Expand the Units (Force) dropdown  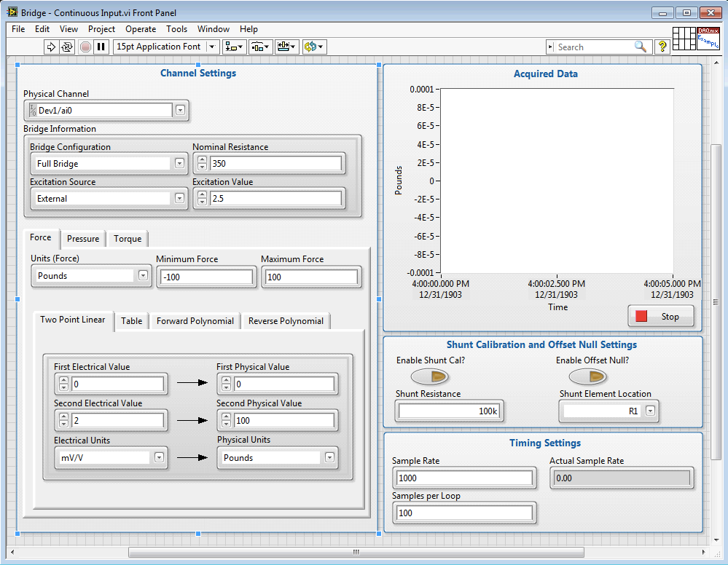tap(143, 276)
